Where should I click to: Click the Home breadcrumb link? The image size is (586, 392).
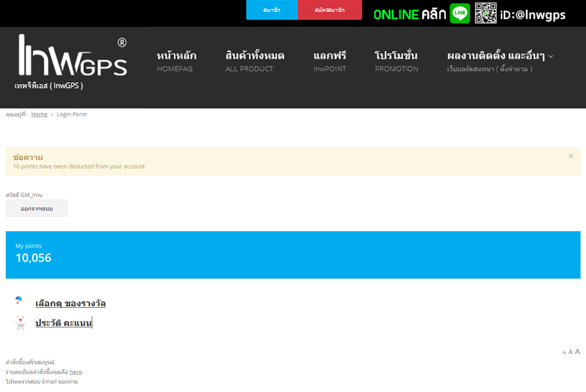click(39, 114)
